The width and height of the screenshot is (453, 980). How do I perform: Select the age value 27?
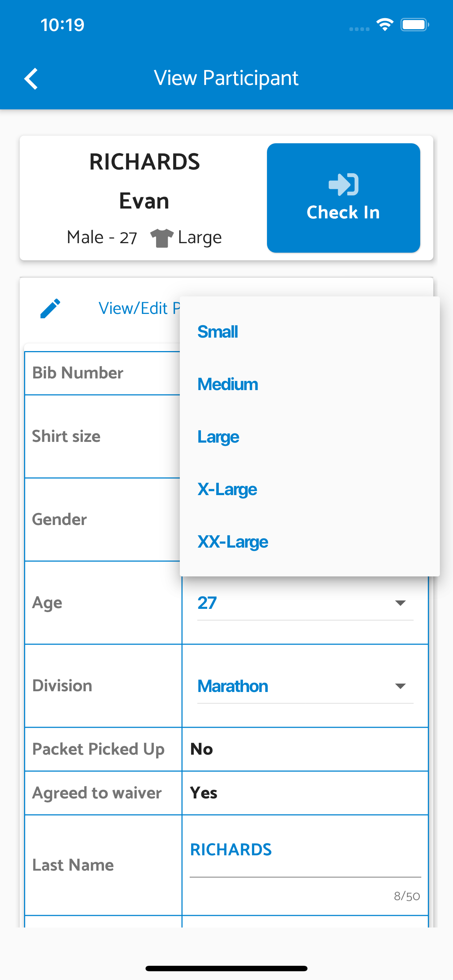(207, 603)
